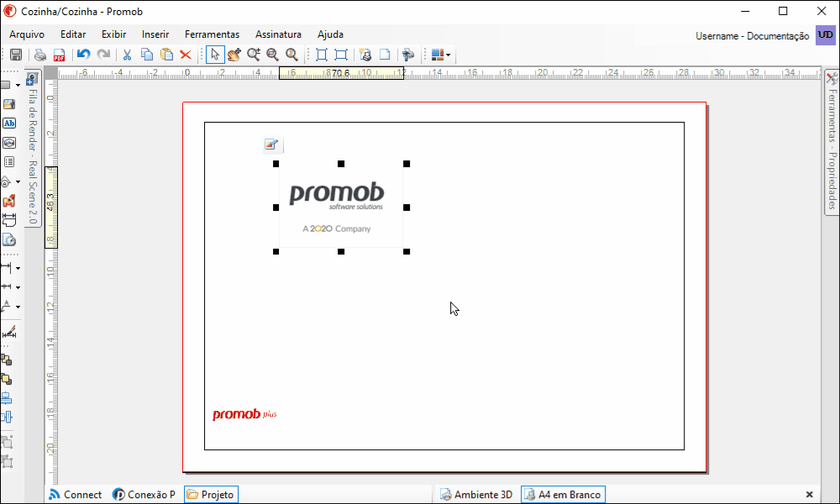Open the Inserir menu
This screenshot has height=504, width=840.
[x=155, y=34]
